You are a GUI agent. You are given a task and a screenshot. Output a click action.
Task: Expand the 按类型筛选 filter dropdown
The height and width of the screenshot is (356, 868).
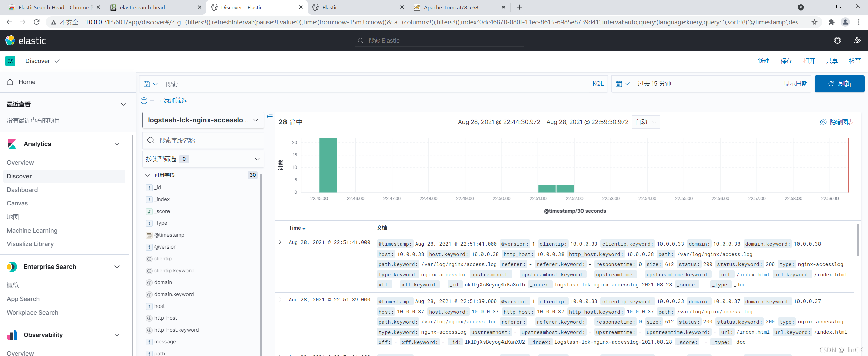tap(203, 159)
